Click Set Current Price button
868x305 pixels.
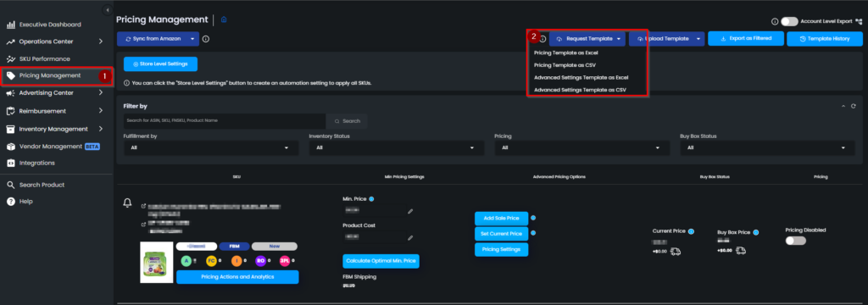pos(502,234)
